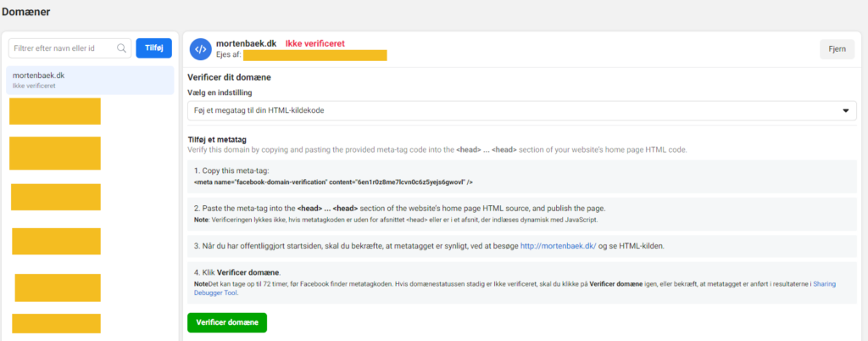Click the dropdown arrow of the verification method
Image resolution: width=868 pixels, height=341 pixels.
point(846,111)
